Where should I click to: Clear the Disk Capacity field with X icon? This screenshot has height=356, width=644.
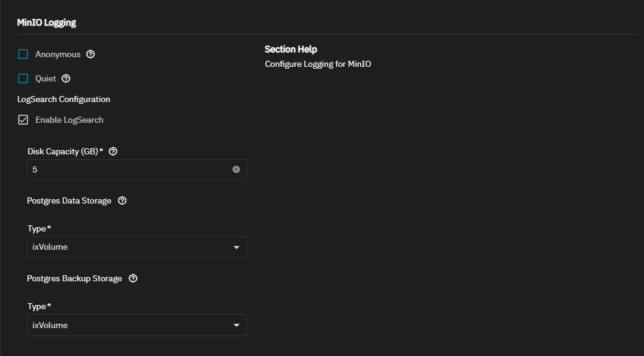point(236,169)
